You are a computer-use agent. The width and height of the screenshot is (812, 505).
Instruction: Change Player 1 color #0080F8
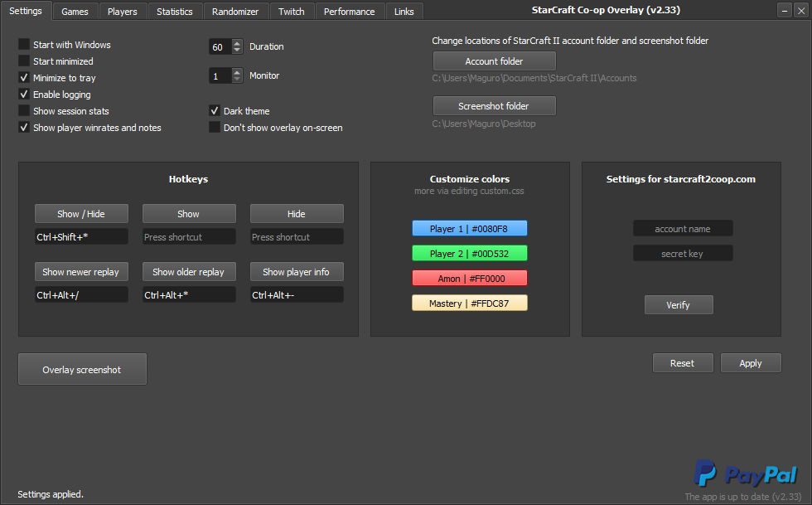pos(469,228)
